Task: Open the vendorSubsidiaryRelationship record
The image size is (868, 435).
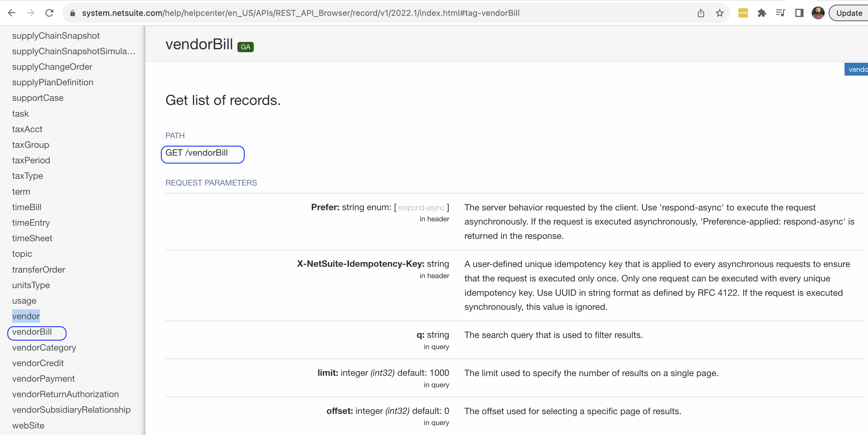Action: [x=71, y=410]
